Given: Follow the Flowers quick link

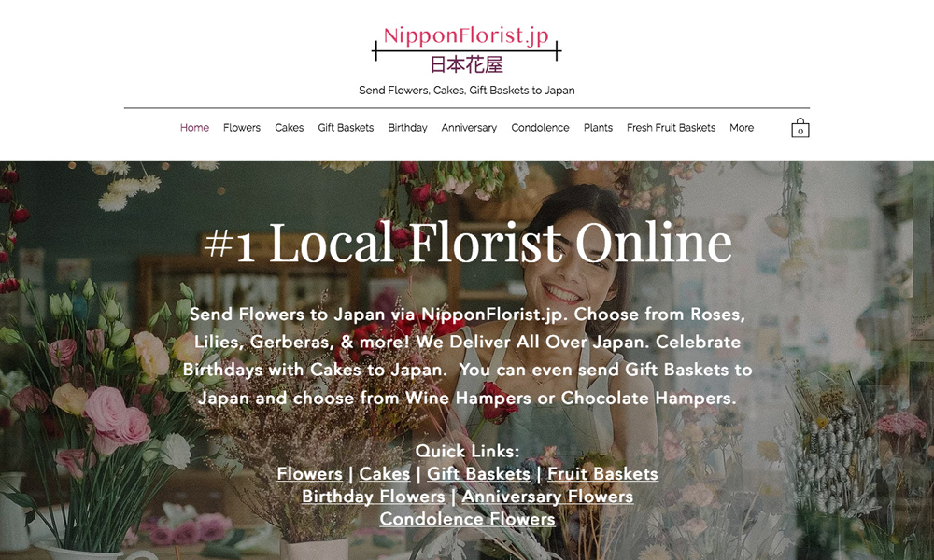Looking at the screenshot, I should [310, 474].
